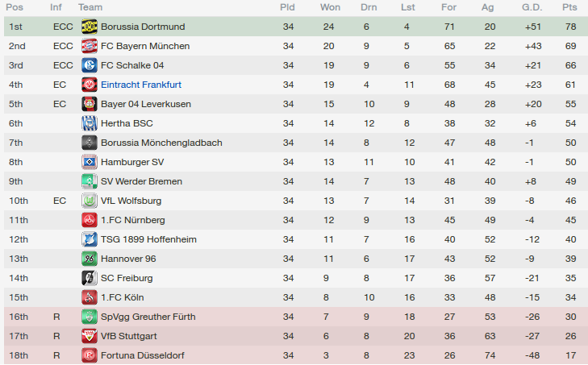Select the 1.FC Köln crest
588x365 pixels.
pos(90,297)
